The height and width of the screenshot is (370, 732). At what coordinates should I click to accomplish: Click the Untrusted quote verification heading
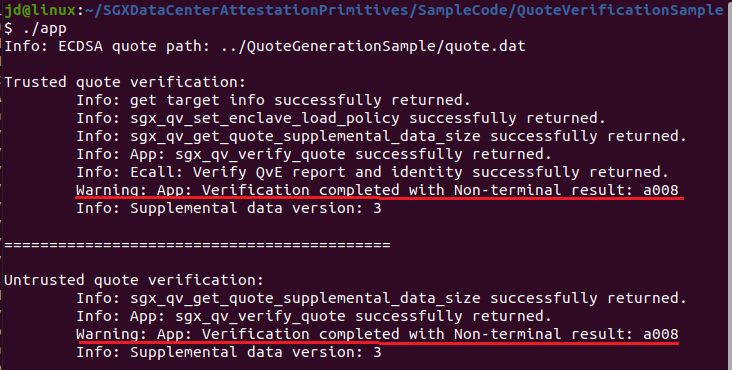pos(134,280)
